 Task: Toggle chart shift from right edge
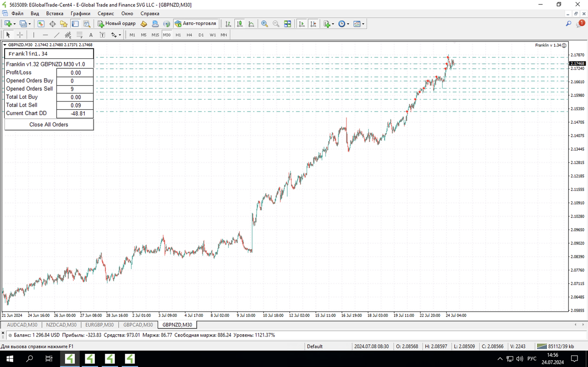313,24
